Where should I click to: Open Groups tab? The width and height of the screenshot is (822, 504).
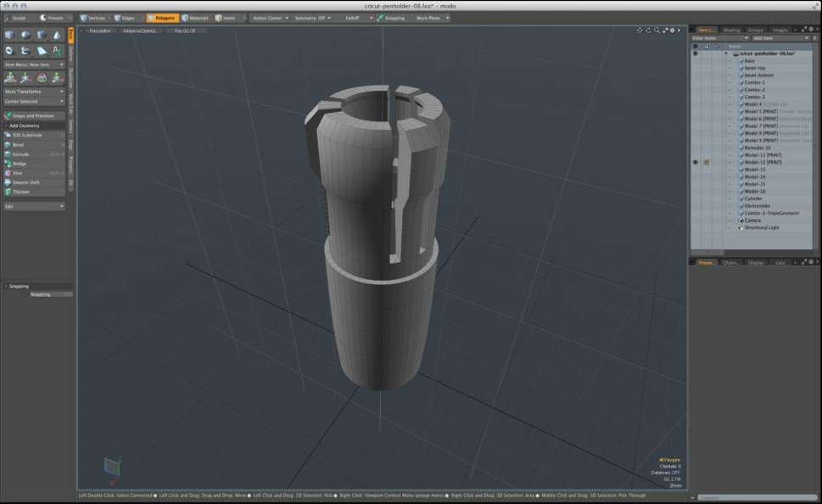point(756,30)
